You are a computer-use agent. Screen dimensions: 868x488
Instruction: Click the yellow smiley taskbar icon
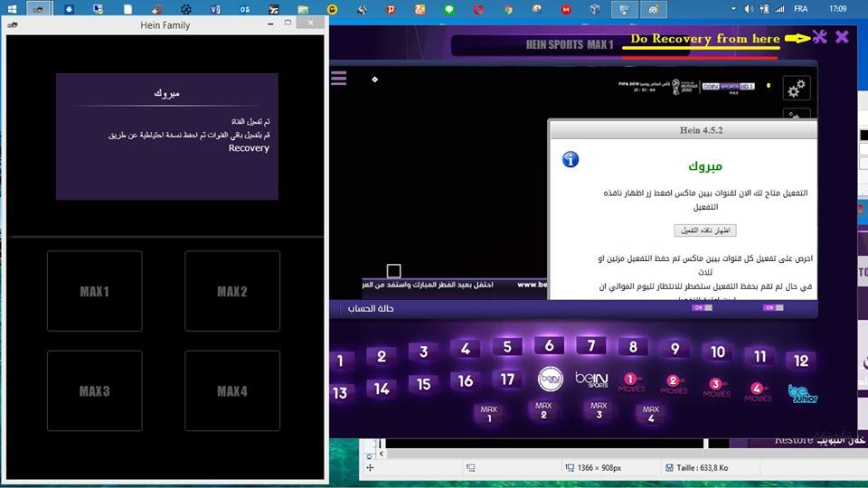tap(332, 9)
